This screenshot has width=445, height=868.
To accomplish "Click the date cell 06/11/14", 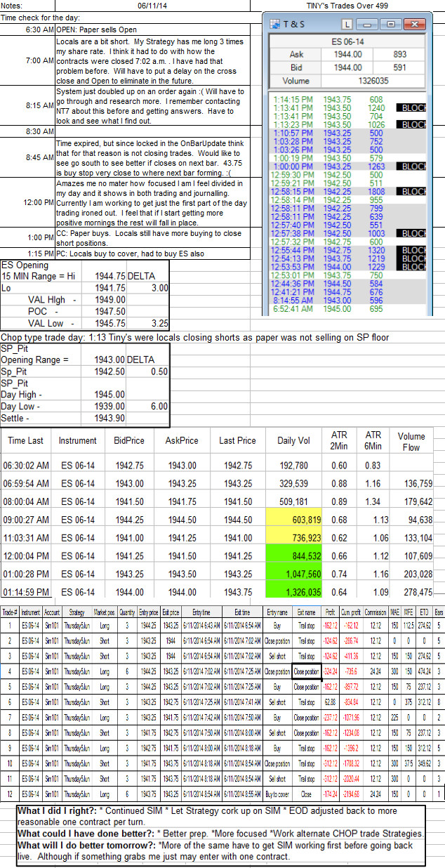I will [x=153, y=5].
